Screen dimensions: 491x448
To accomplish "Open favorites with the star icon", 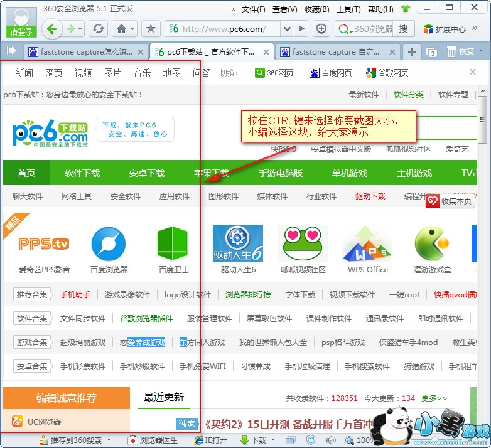I will tap(151, 29).
